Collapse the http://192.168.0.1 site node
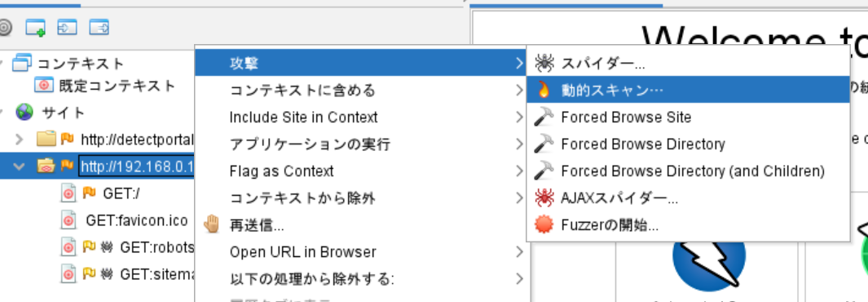The height and width of the screenshot is (302, 868). click(19, 165)
